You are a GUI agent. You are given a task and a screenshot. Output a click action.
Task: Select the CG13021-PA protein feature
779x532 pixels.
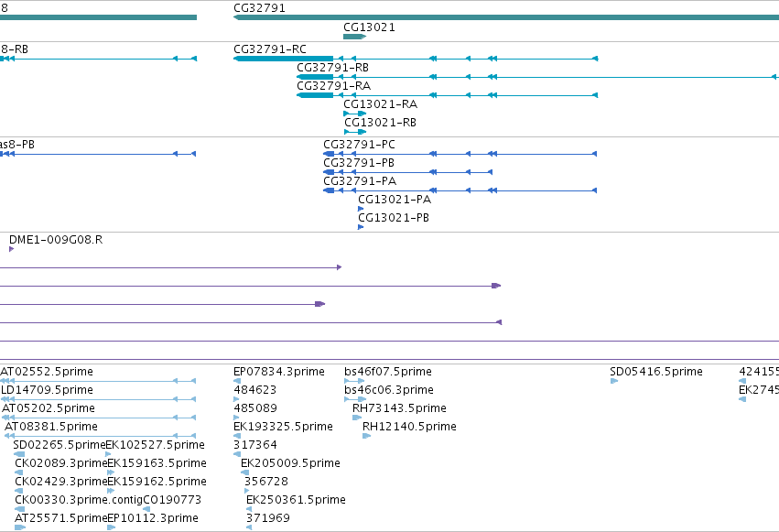click(x=361, y=209)
